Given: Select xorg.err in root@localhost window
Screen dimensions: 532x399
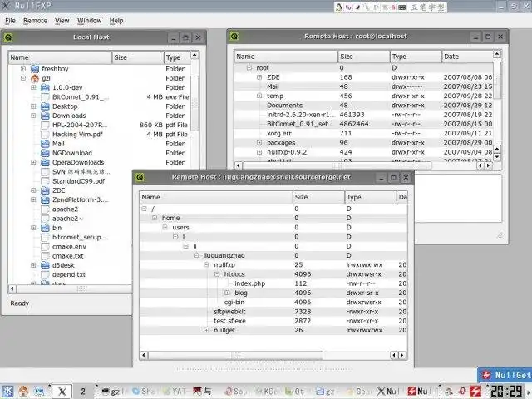Looking at the screenshot, I should (x=279, y=133).
